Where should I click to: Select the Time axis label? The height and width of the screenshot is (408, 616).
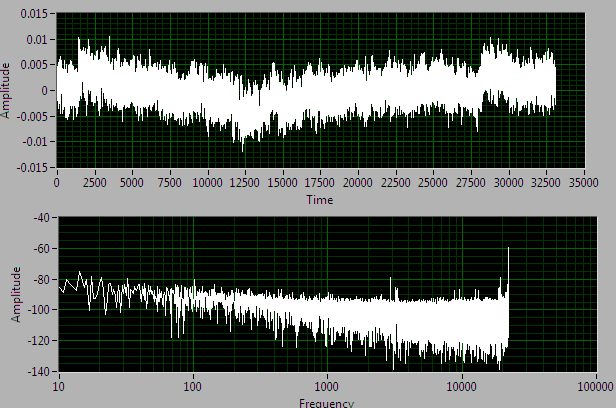320,199
